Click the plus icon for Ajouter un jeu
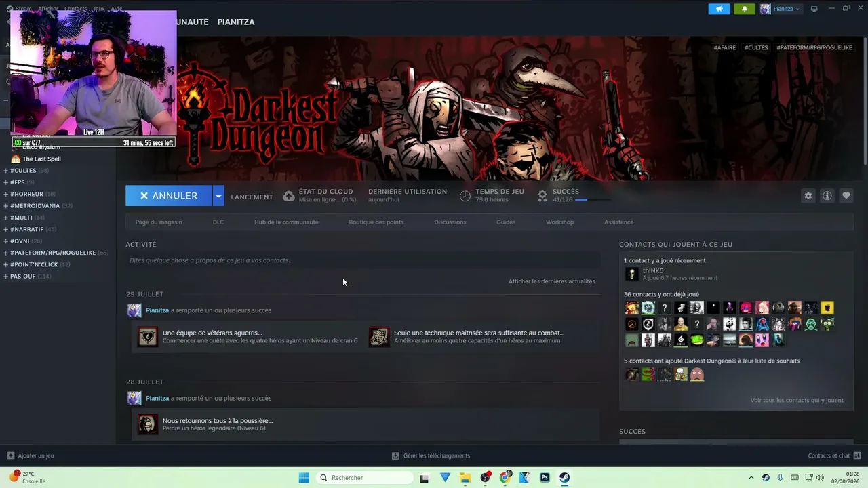This screenshot has width=868, height=488. pyautogui.click(x=10, y=455)
